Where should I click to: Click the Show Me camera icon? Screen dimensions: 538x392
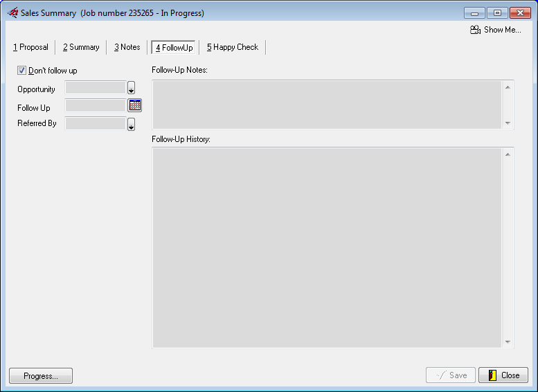[x=475, y=30]
